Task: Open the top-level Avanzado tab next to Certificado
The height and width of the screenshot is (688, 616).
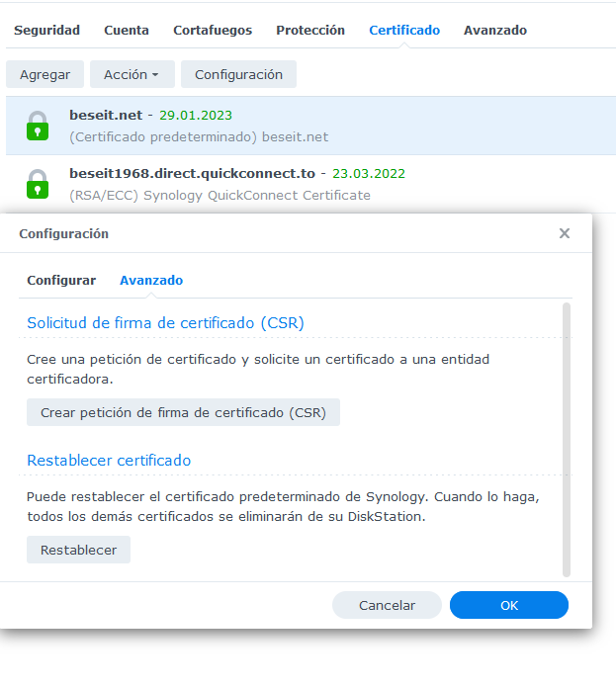Action: [495, 31]
